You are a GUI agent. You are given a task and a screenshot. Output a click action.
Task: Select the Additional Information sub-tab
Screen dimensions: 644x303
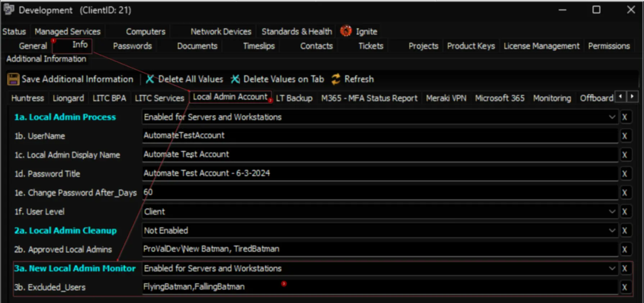(46, 59)
